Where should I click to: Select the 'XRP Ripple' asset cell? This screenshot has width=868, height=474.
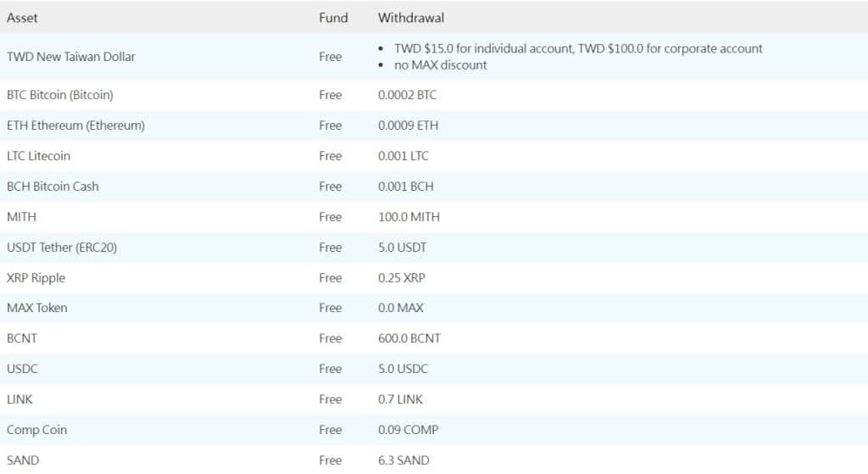(36, 277)
